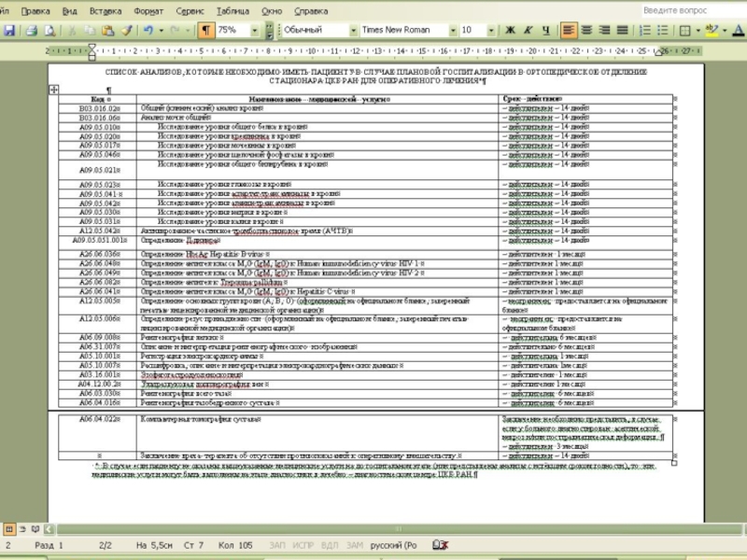The height and width of the screenshot is (560, 747).
Task: Toggle show paragraph marks (¶) button
Action: tap(204, 30)
